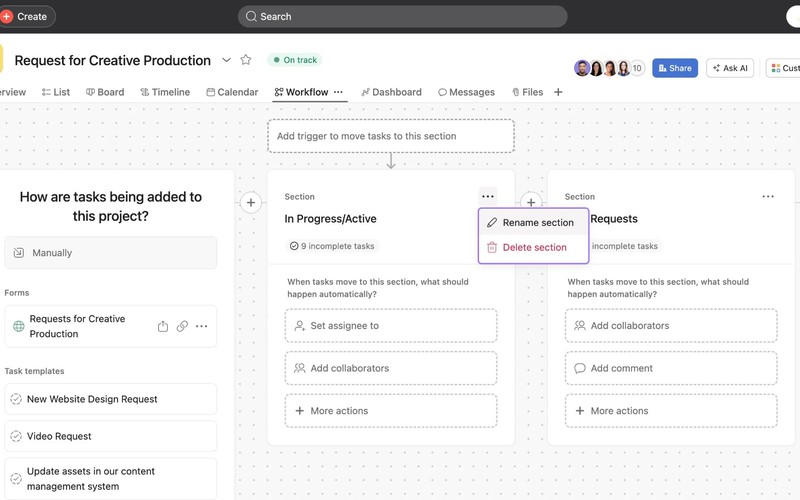Click the Customize button at right edge
This screenshot has width=800, height=500.
[x=784, y=68]
